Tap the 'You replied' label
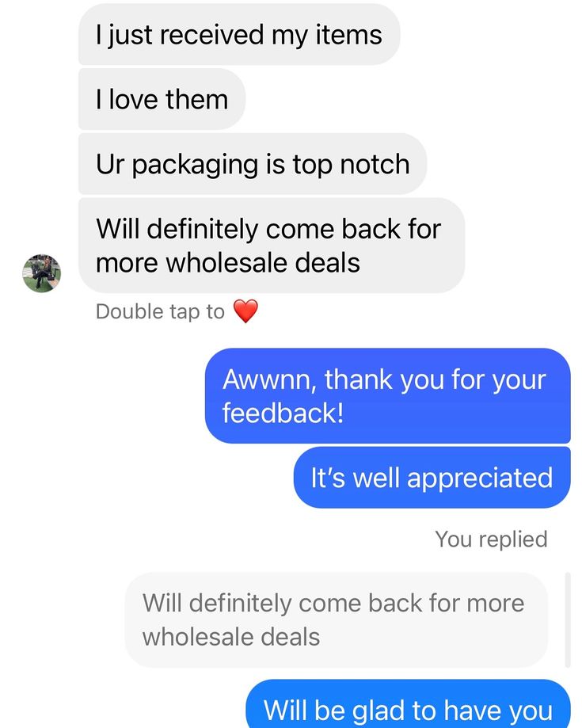Screen dimensions: 582x728 click(492, 539)
